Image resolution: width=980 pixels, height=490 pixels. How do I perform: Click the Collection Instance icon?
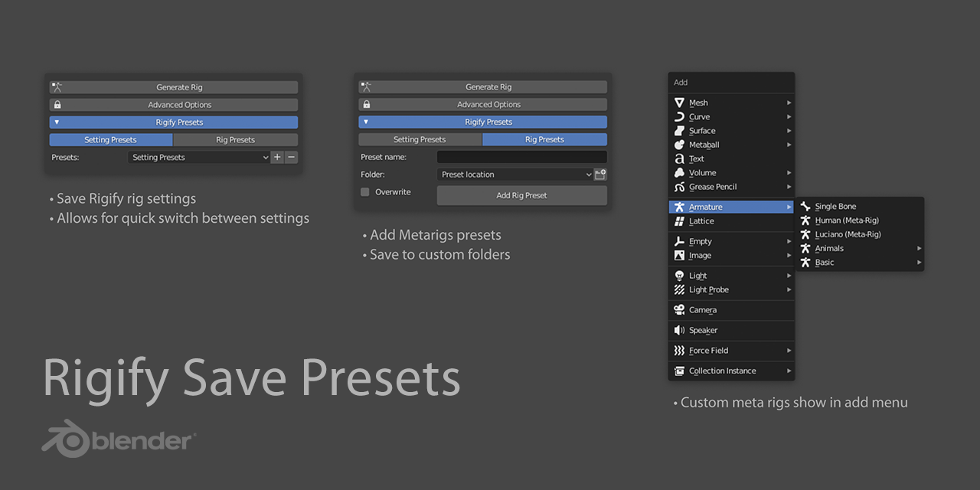[679, 371]
